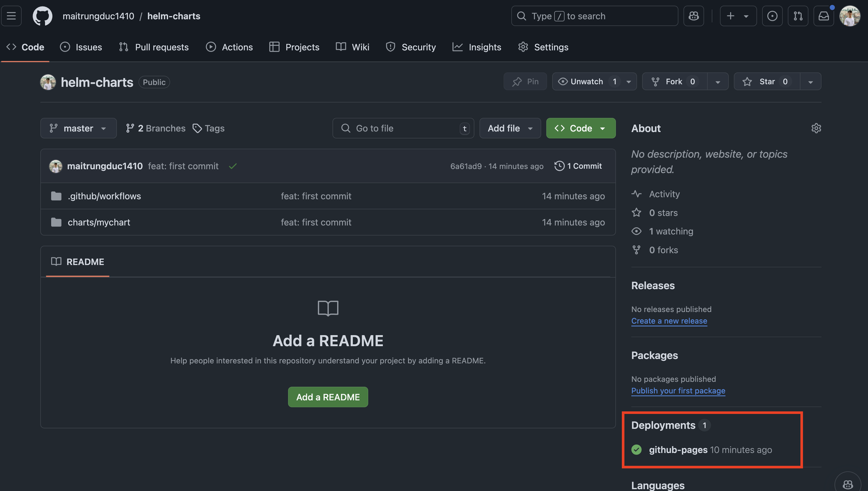The height and width of the screenshot is (491, 868).
Task: Click the commit author maitrungduc1410 link
Action: [x=105, y=166]
